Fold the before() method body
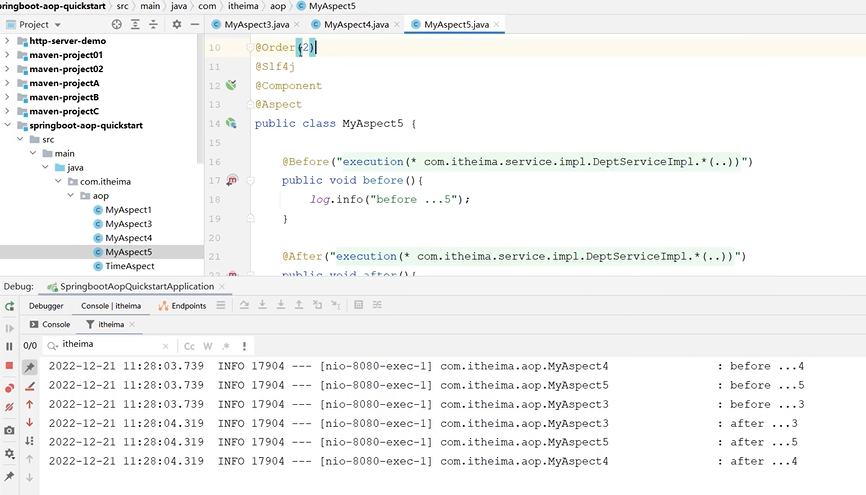Viewport: 866px width, 495px height. (x=250, y=181)
